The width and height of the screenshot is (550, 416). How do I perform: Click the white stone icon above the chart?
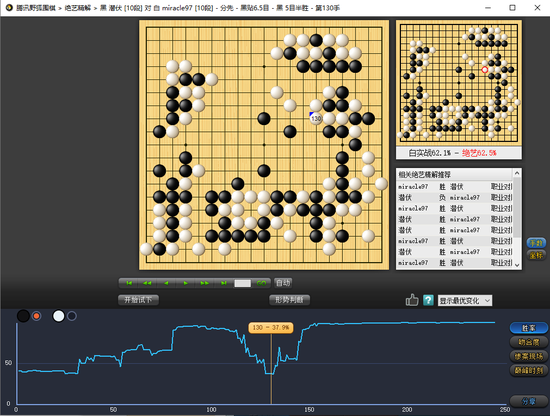[x=58, y=316]
